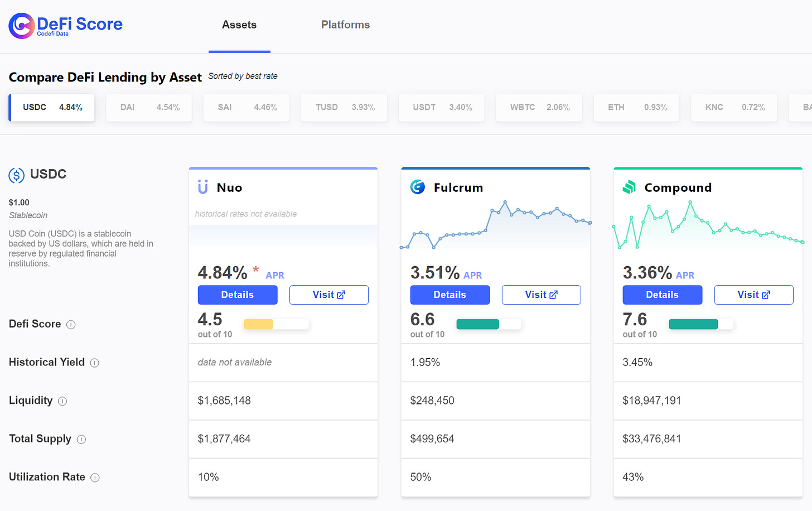
Task: Click the Fulcrum 6.6 score bar
Action: (x=489, y=324)
